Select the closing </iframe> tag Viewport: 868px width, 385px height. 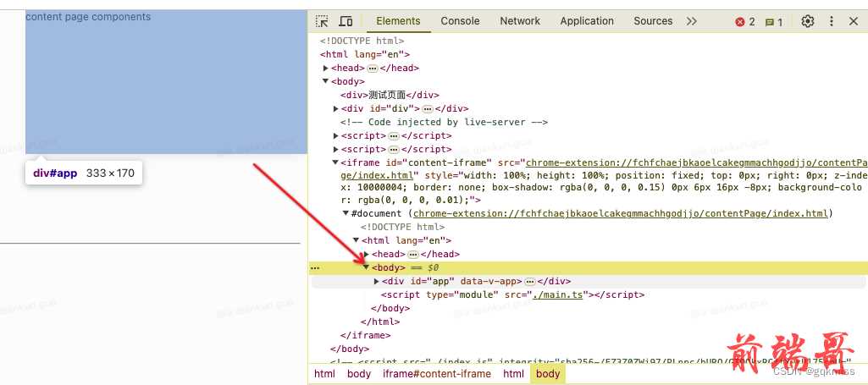365,335
